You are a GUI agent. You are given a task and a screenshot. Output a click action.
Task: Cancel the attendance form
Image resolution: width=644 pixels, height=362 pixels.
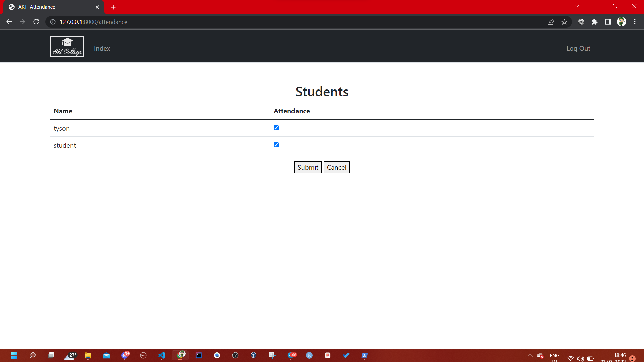click(336, 167)
